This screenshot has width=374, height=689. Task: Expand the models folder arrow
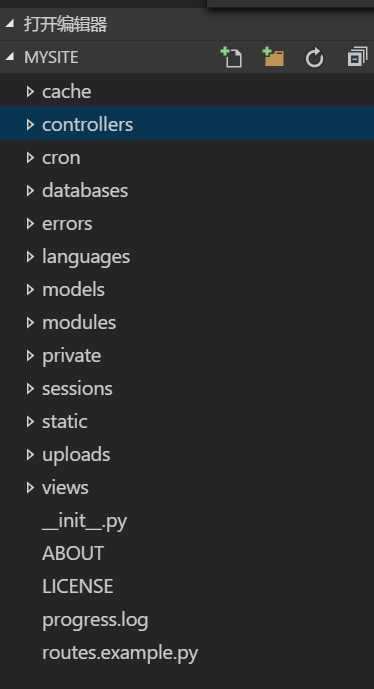tap(30, 289)
